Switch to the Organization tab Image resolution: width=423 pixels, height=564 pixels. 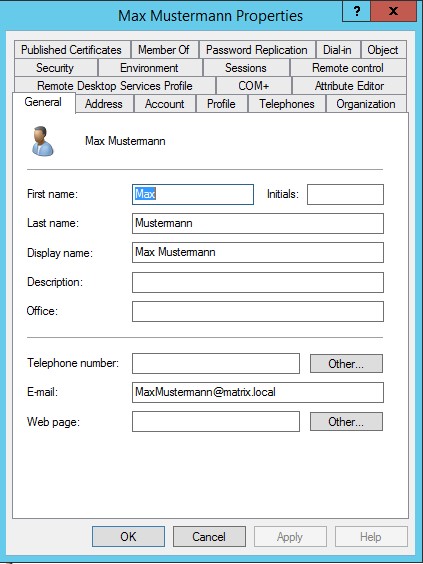(x=366, y=104)
